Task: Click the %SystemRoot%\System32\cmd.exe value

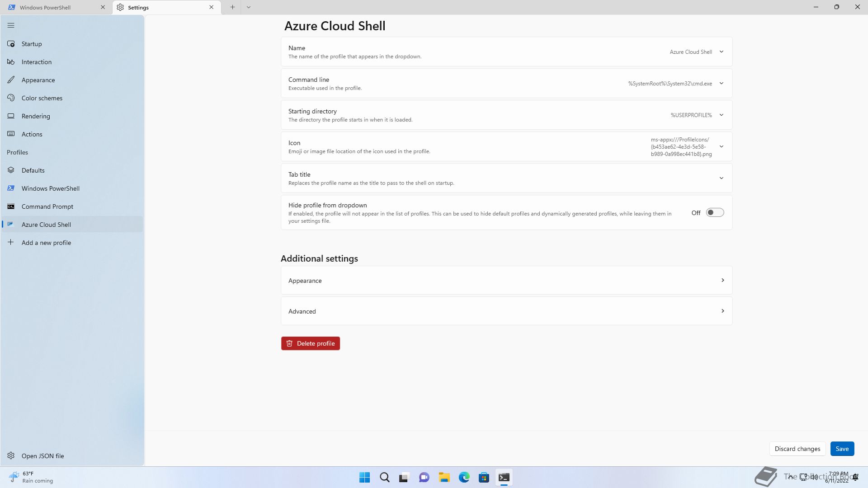Action: pos(670,84)
